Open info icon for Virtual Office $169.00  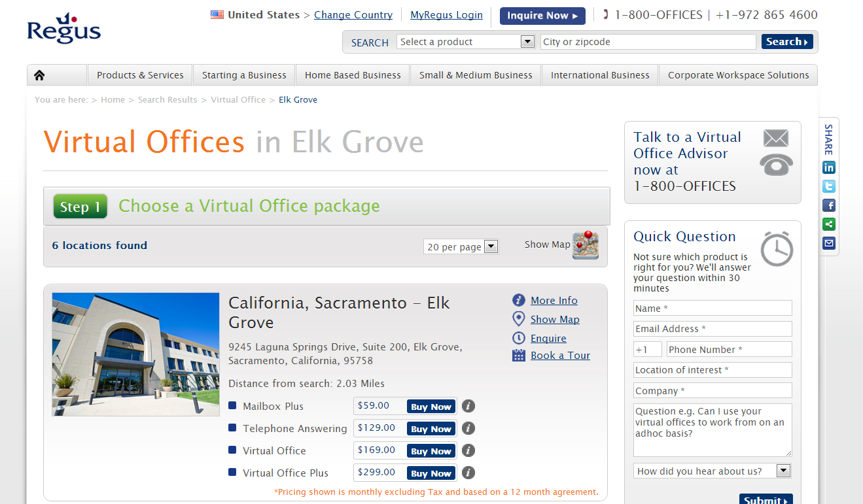(x=468, y=450)
